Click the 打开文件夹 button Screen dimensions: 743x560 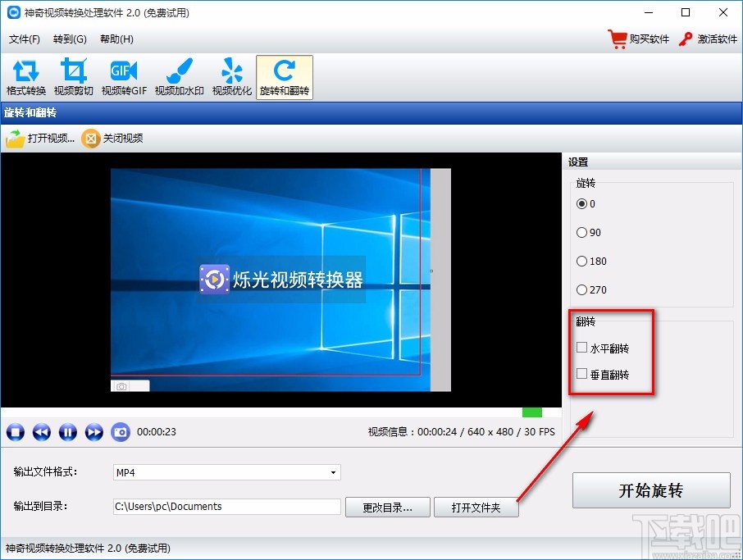coord(476,508)
